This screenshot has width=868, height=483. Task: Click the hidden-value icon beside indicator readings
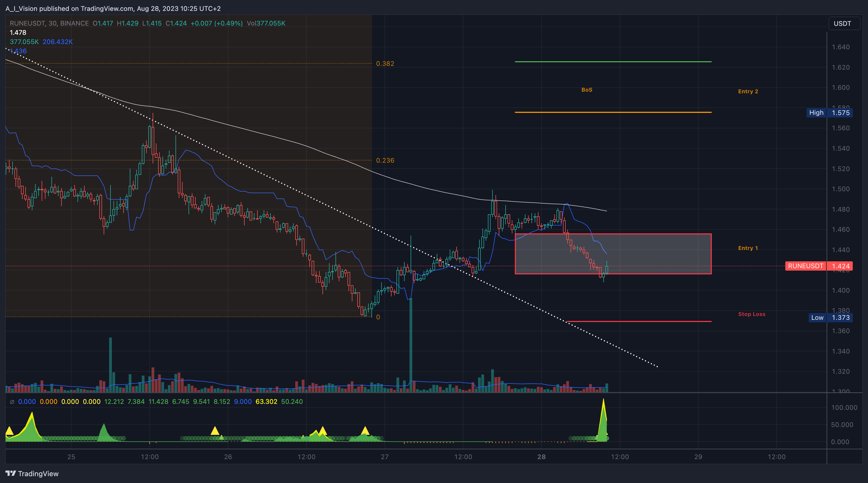click(12, 401)
